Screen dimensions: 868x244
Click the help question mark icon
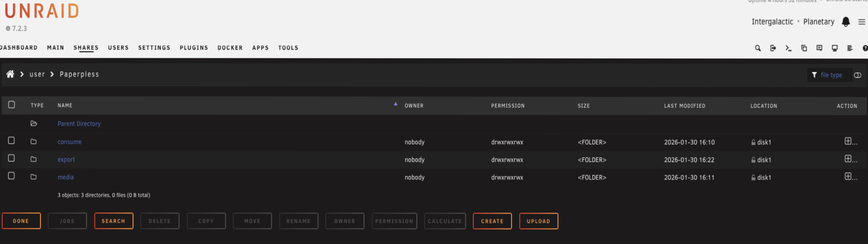point(865,48)
